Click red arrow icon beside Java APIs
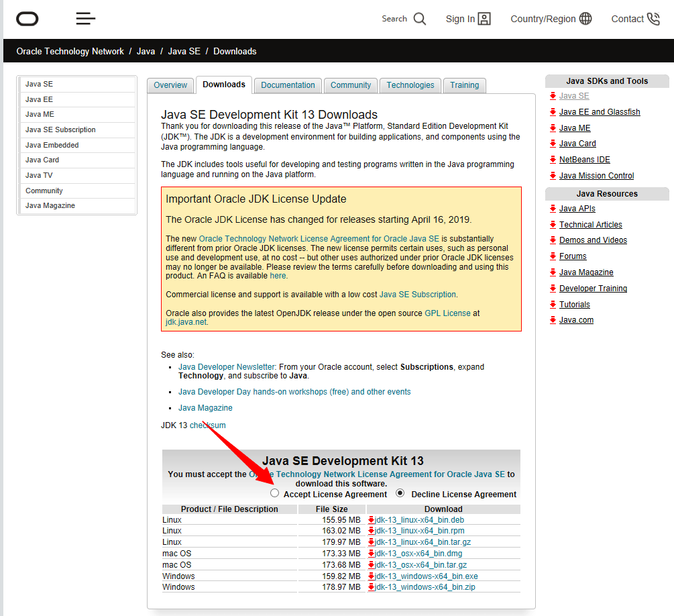 click(x=553, y=209)
